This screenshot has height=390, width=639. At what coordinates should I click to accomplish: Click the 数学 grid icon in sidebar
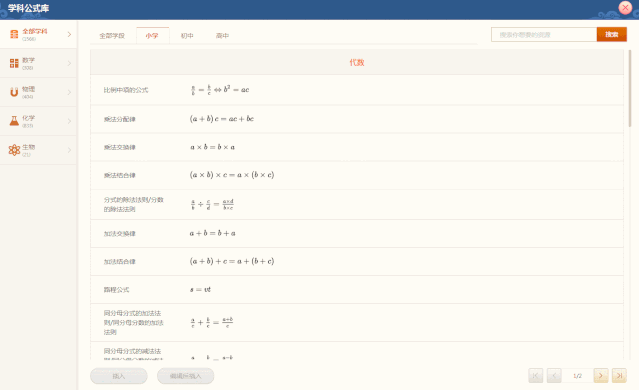[14, 63]
